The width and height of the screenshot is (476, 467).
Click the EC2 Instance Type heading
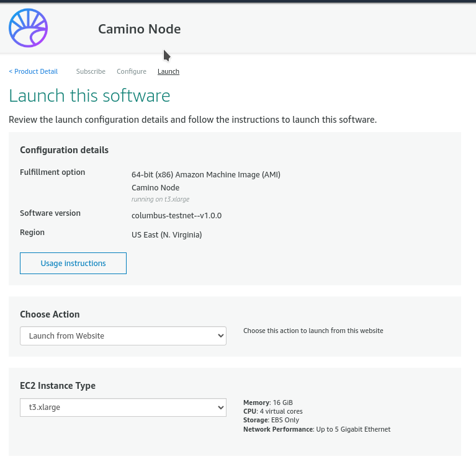[58, 386]
